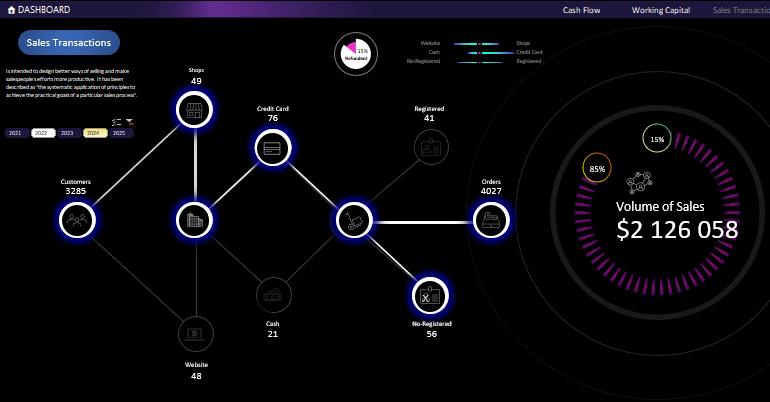Select the Credit Card node icon
The image size is (770, 402).
(272, 148)
